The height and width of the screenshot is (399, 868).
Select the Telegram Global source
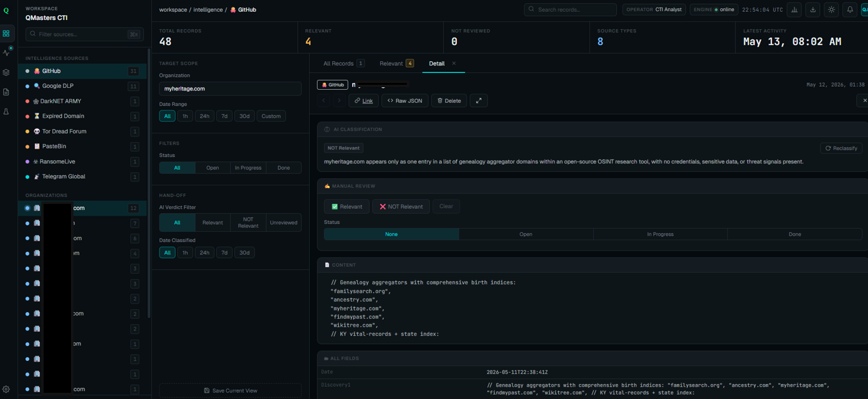point(82,176)
